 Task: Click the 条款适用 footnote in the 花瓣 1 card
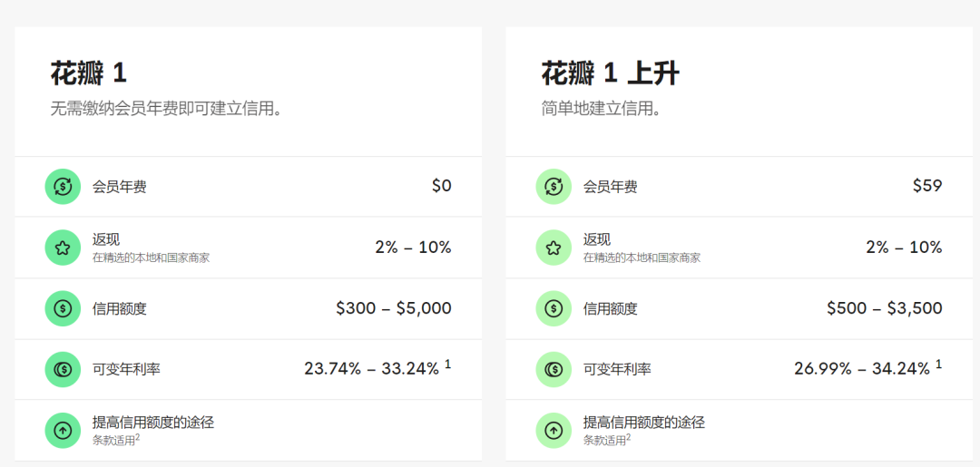[116, 440]
